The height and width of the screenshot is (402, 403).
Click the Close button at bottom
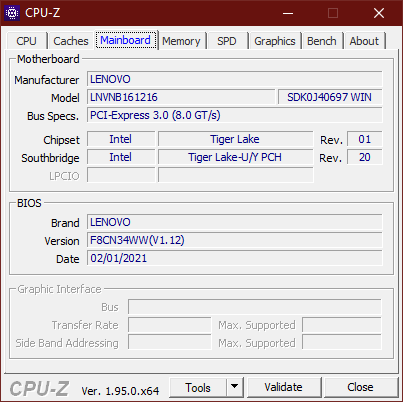[x=360, y=387]
